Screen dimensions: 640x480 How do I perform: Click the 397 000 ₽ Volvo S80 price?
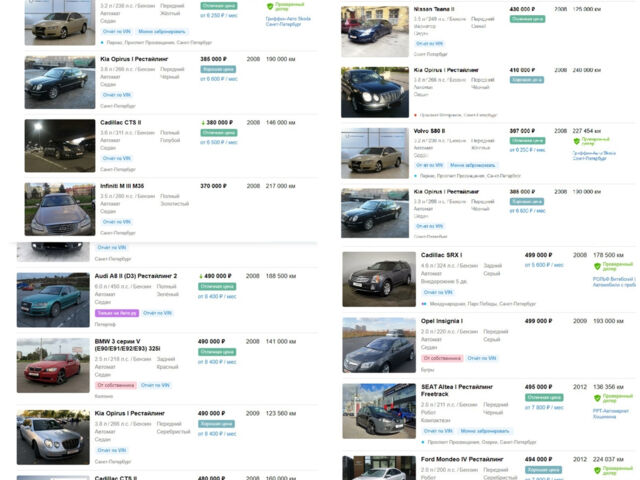point(522,131)
